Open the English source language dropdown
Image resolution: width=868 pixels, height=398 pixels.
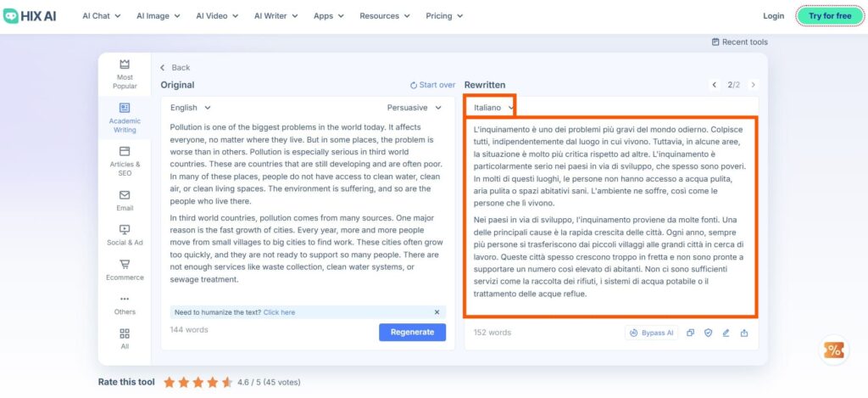click(x=191, y=108)
